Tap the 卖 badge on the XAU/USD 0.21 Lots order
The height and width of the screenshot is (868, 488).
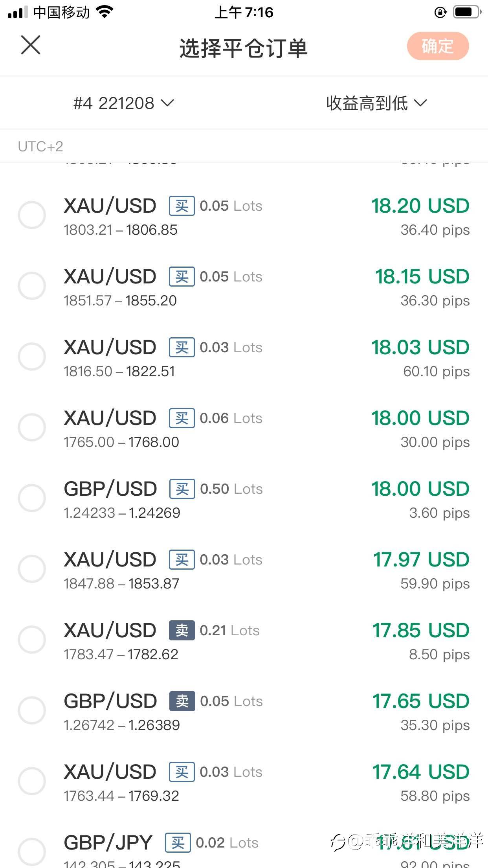coord(182,631)
